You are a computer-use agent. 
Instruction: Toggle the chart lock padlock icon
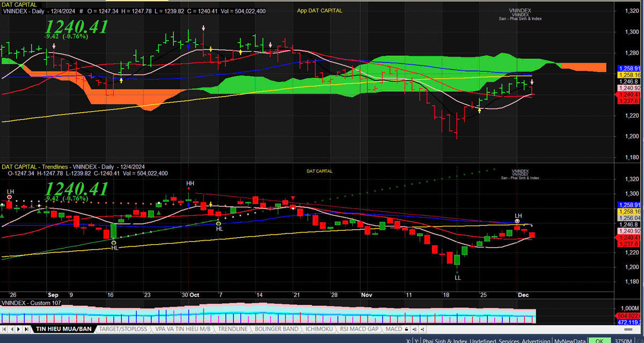407,329
